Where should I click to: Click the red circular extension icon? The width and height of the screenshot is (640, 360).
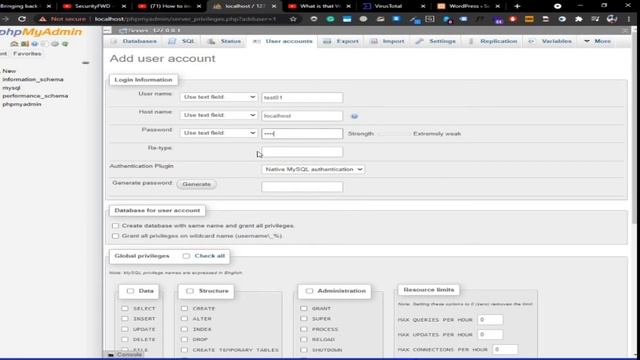pyautogui.click(x=513, y=19)
